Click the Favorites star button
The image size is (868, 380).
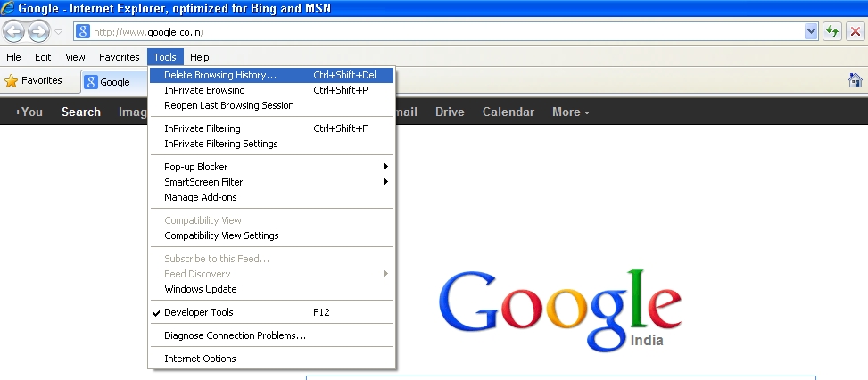pyautogui.click(x=33, y=81)
